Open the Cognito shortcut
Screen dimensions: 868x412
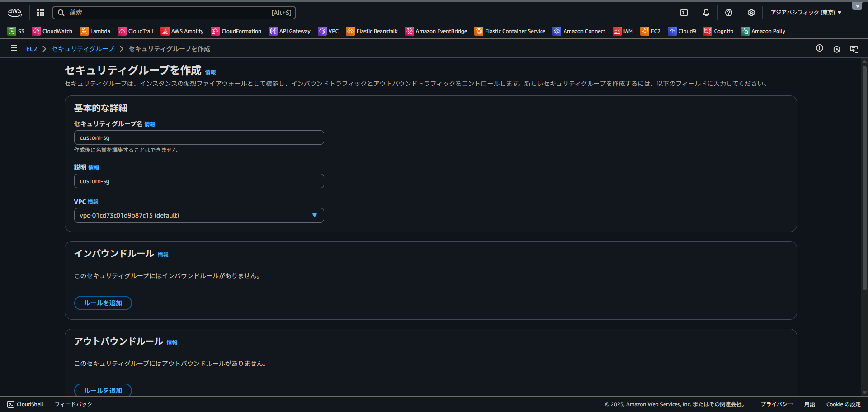[x=718, y=31]
